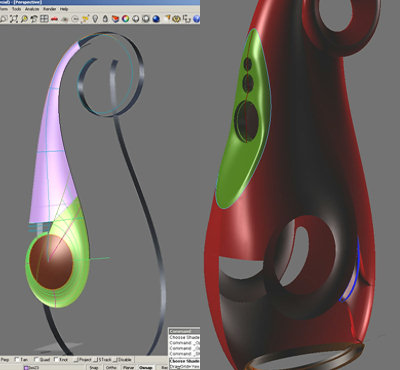Click the padlock icon in toolbar

[x=105, y=19]
